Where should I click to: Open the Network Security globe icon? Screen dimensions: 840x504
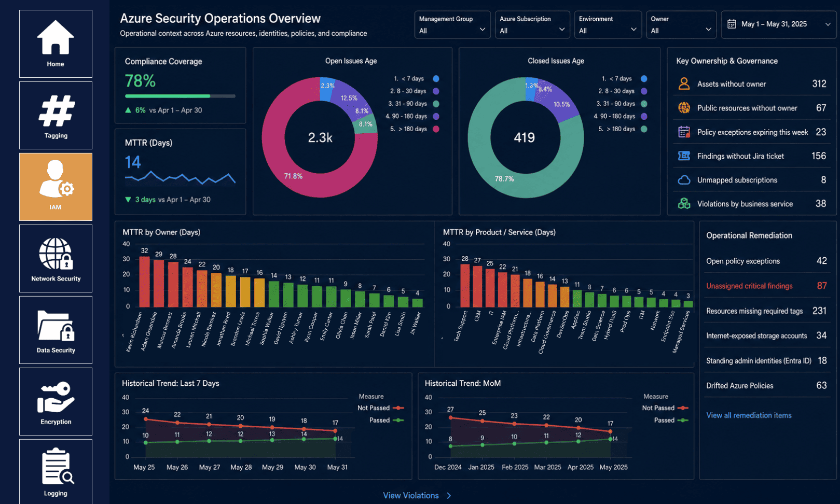click(56, 254)
